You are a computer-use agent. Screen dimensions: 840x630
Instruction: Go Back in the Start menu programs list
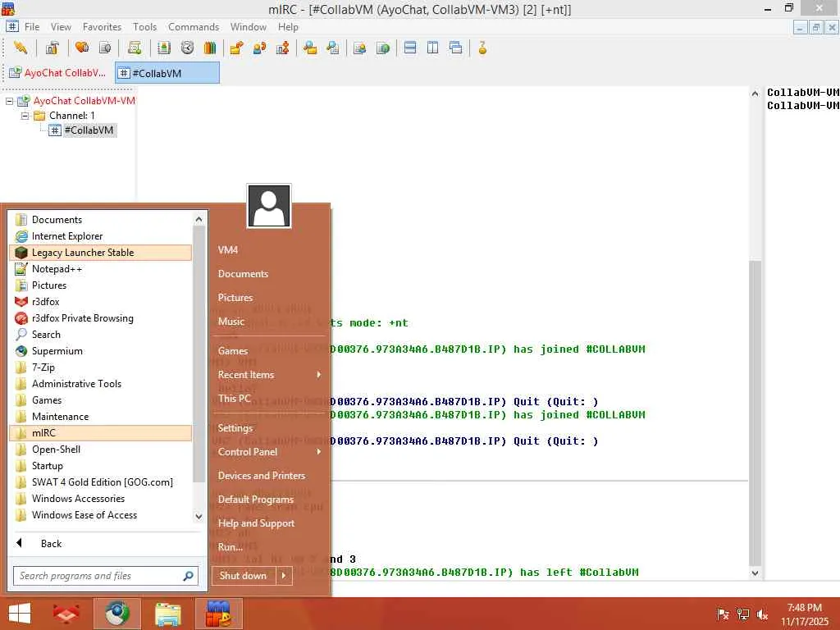(x=51, y=543)
